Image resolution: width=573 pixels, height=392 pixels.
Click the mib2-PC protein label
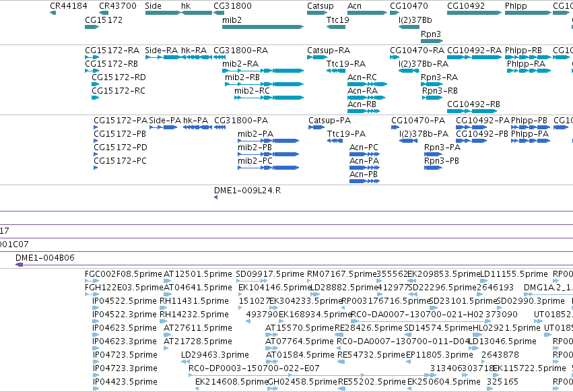click(255, 161)
